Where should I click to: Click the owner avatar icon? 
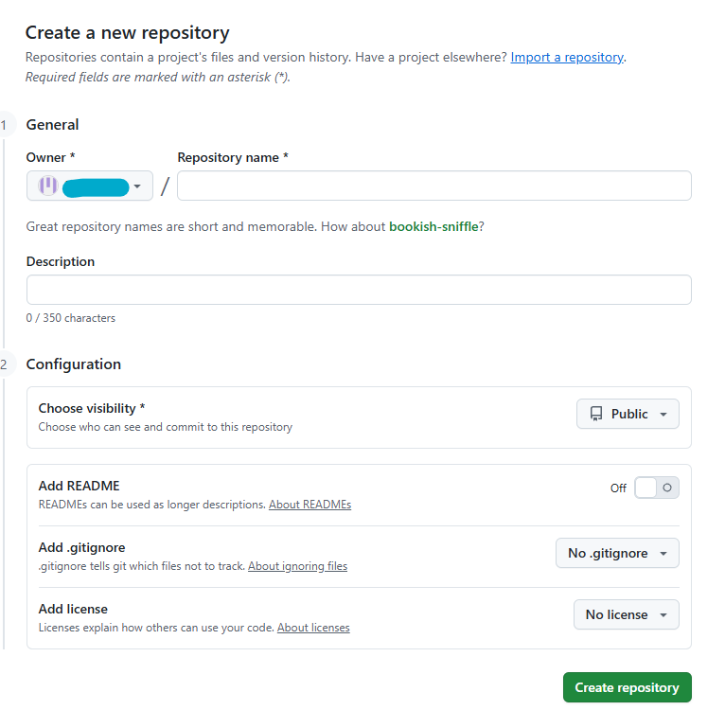(48, 186)
